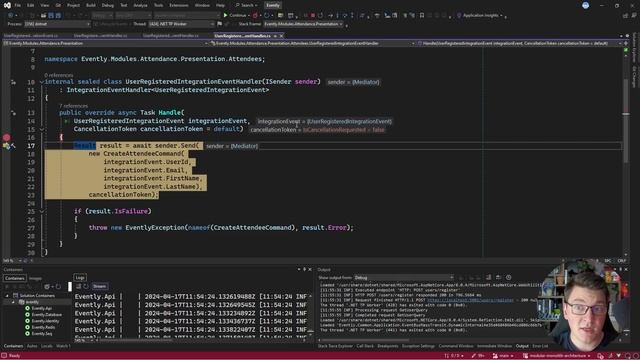Screen dimensions: 640x360
Task: Collapse the evently tree node
Action: [13, 302]
